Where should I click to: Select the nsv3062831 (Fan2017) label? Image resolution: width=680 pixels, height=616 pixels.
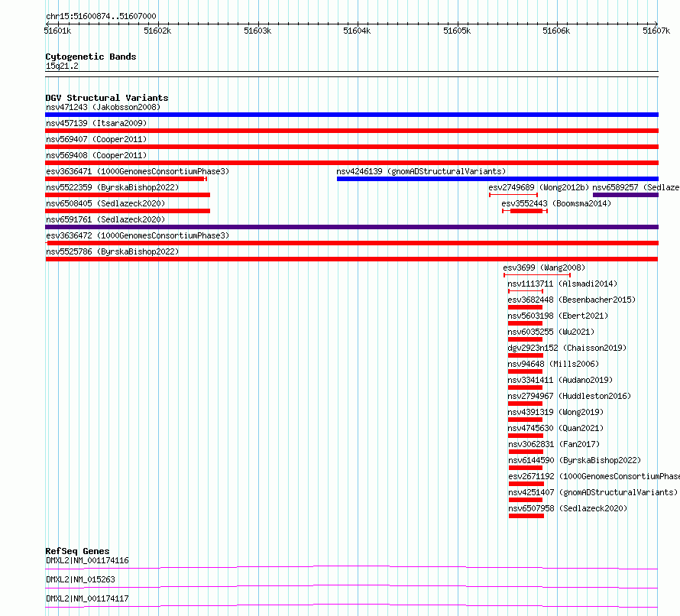click(554, 444)
